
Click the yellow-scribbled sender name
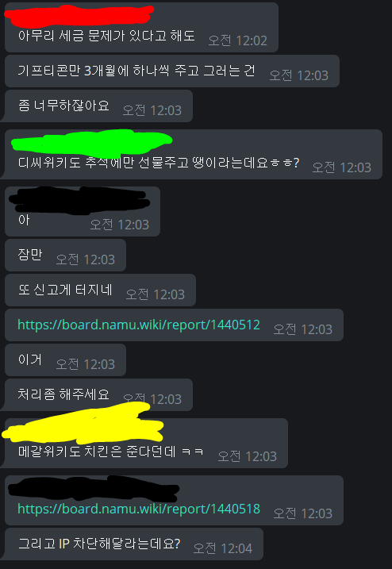(x=83, y=426)
